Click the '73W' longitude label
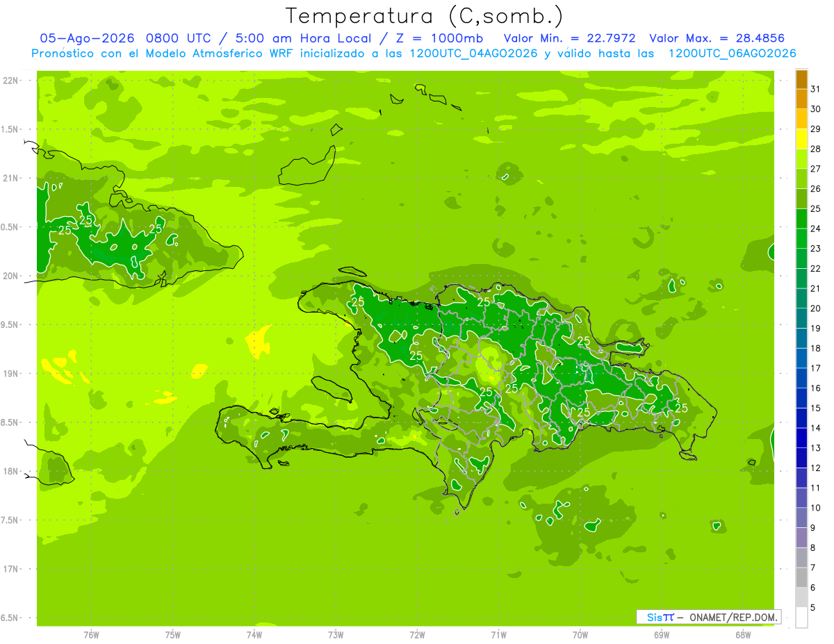 pyautogui.click(x=336, y=635)
